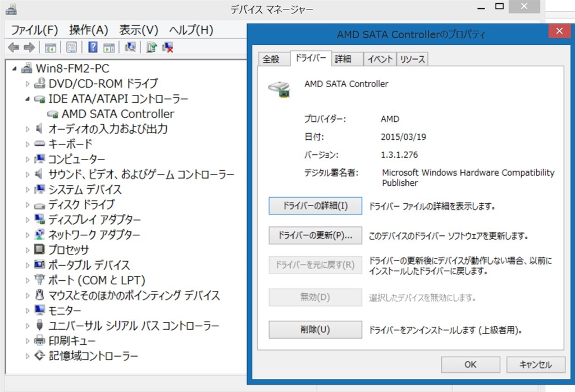Click the USB icon next to ユニバーサル シリアル バス コントローラー
Image resolution: width=575 pixels, height=392 pixels.
40,325
